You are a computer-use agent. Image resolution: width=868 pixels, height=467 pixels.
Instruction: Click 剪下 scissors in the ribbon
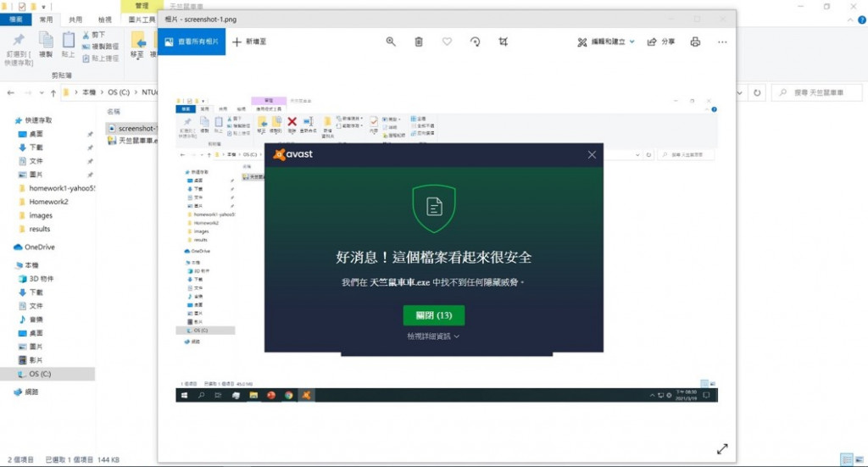93,35
